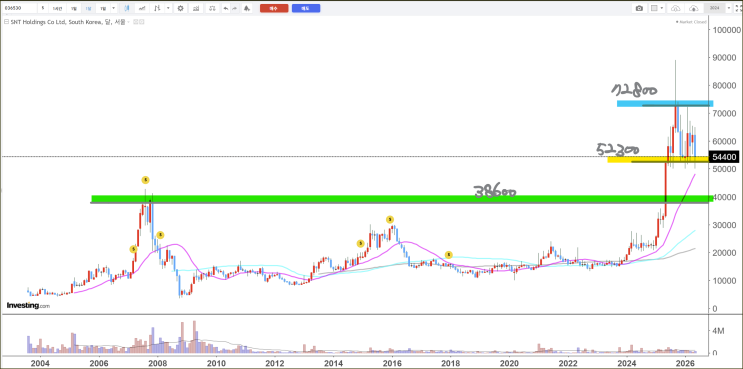Click the red 매수 buy button
743x369 pixels.
click(x=274, y=8)
